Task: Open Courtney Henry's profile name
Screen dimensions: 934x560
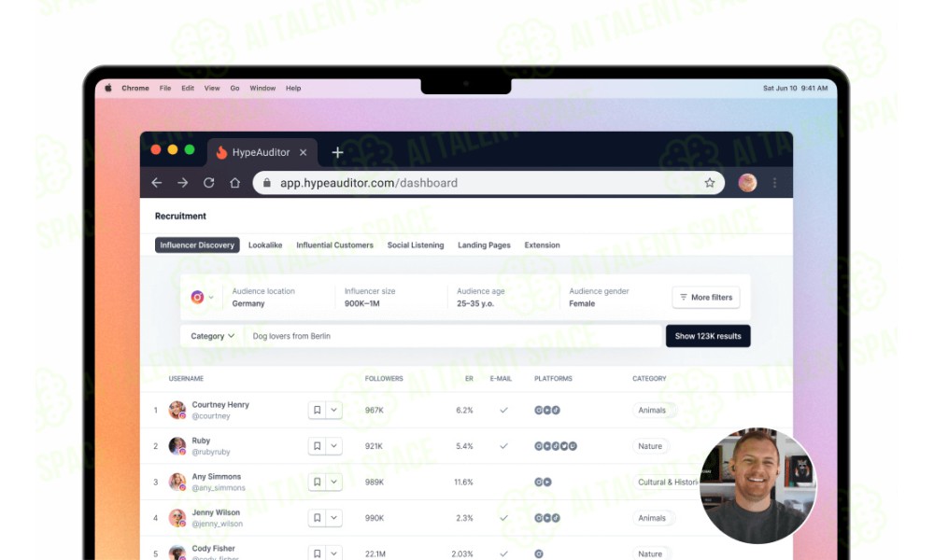Action: (x=220, y=405)
